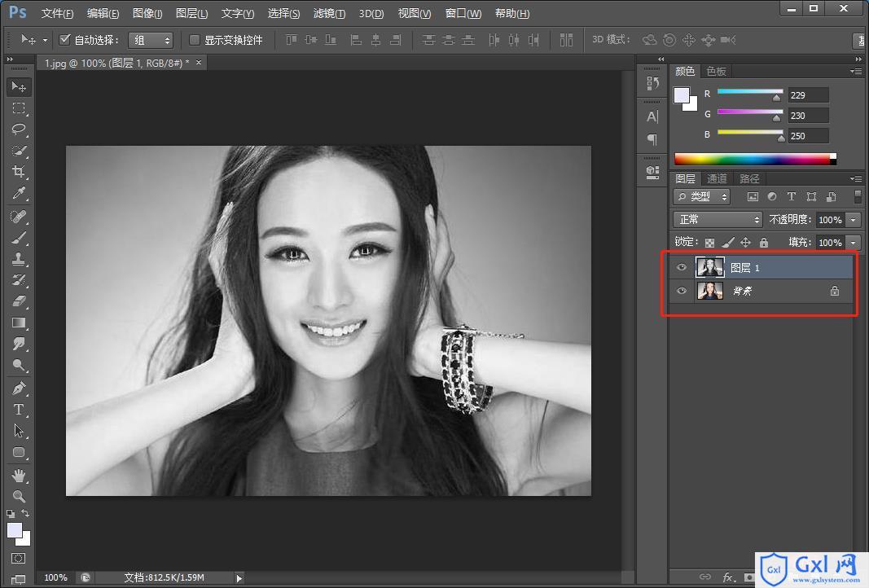The width and height of the screenshot is (869, 588).
Task: Select the Zoom tool
Action: [19, 496]
